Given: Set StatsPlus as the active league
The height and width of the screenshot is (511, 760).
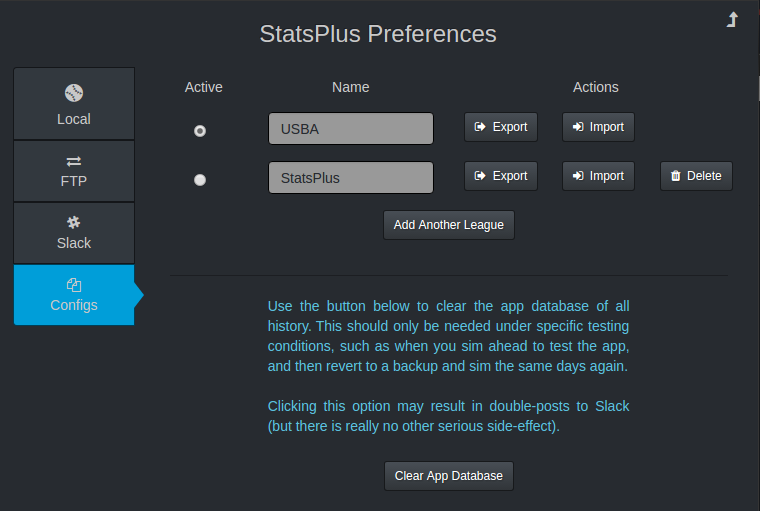Looking at the screenshot, I should [x=200, y=180].
